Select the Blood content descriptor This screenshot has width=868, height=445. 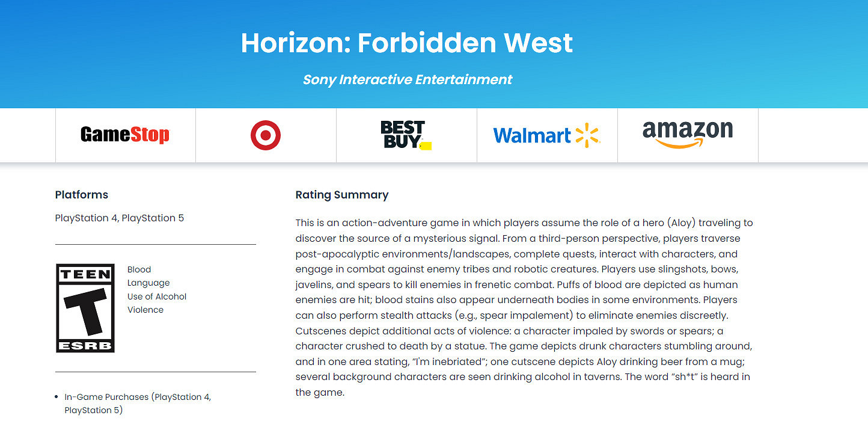(x=139, y=269)
